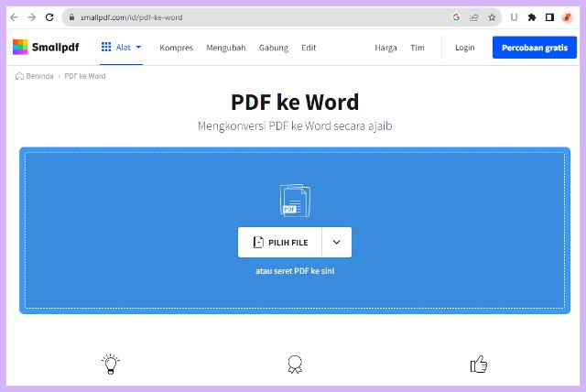The image size is (586, 392).
Task: Bookmark this page with the star icon
Action: coord(492,17)
